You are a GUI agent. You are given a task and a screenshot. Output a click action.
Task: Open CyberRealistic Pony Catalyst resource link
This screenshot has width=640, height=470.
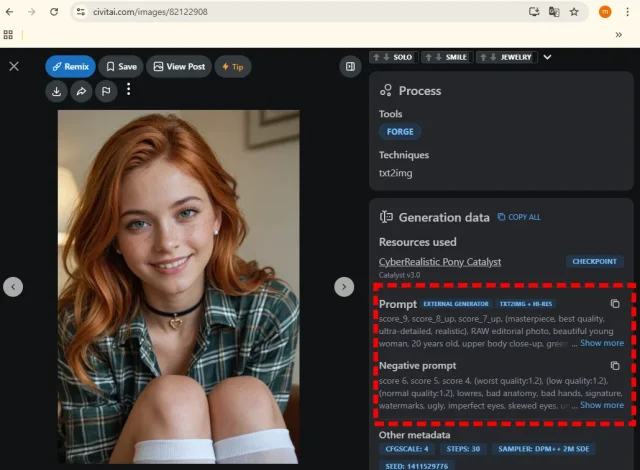pos(440,262)
